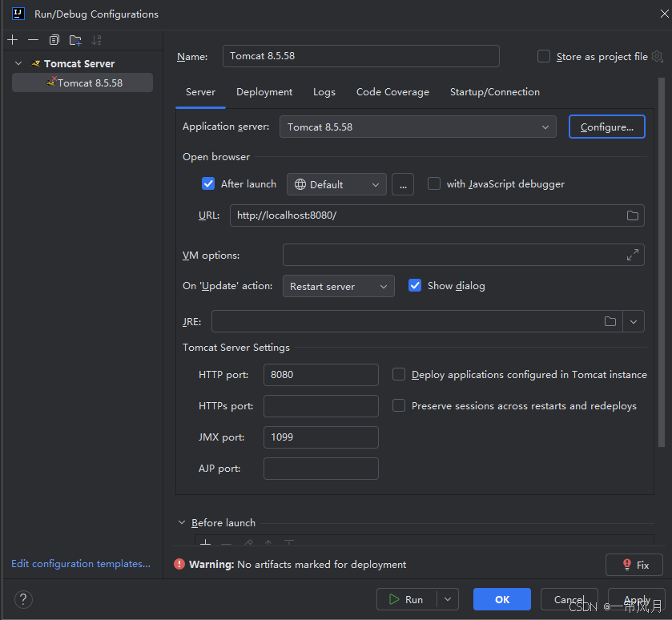Enable Preserve sessions across restarts and redeploys

(x=399, y=405)
